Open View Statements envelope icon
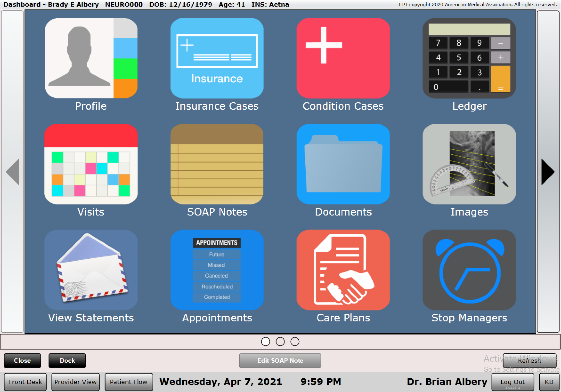The width and height of the screenshot is (561, 392). tap(91, 270)
